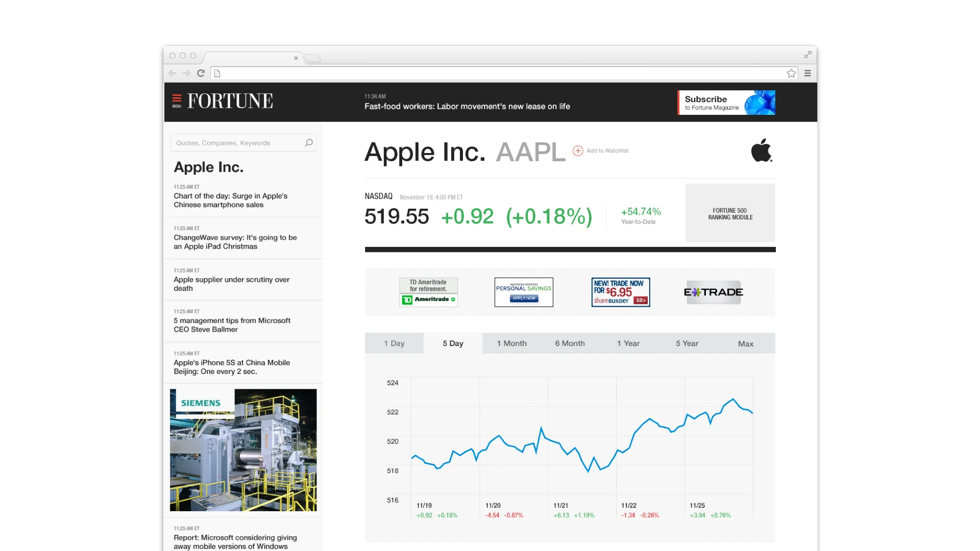Viewport: 980px width, 551px height.
Task: Switch chart view to 1 Day
Action: click(394, 343)
